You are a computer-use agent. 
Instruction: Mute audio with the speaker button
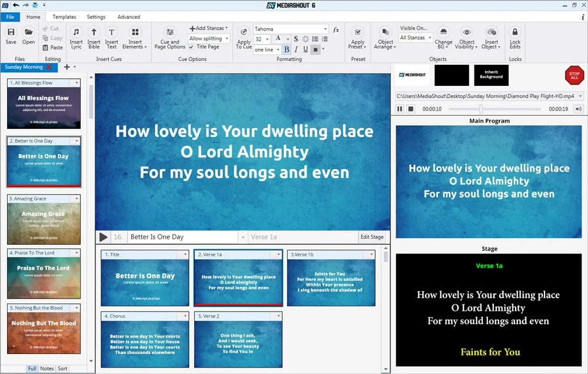coord(578,109)
